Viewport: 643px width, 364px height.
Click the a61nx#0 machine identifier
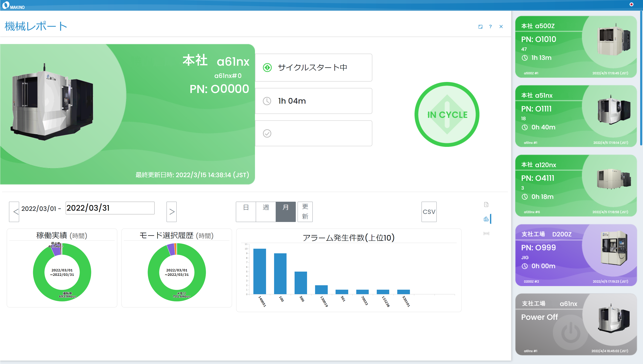point(228,76)
